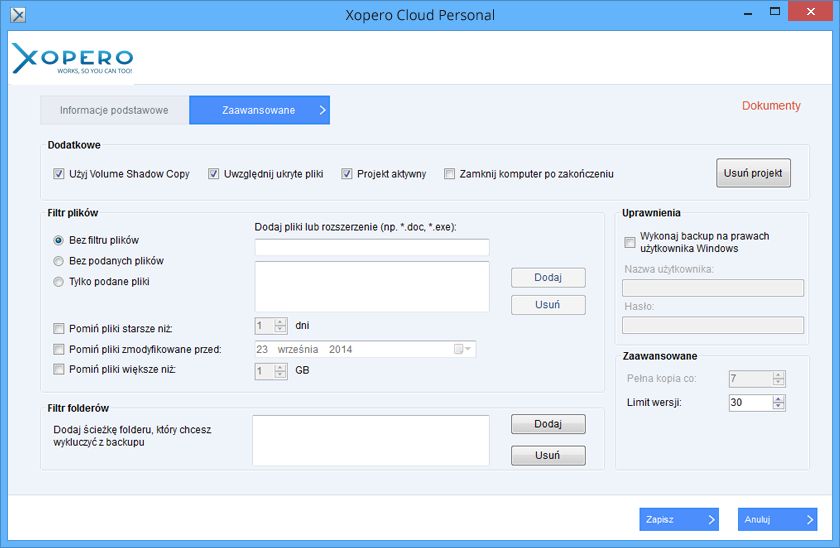Save settings with Zapisz button
840x548 pixels.
[679, 520]
